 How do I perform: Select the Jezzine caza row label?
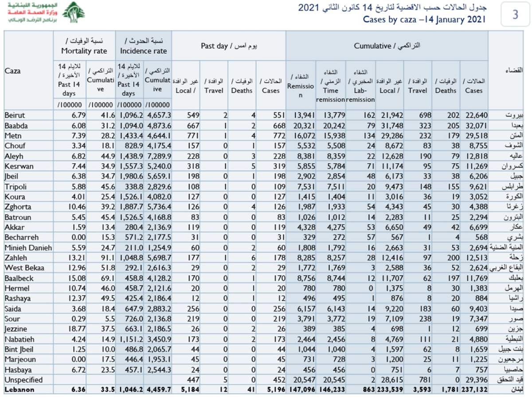point(16,329)
